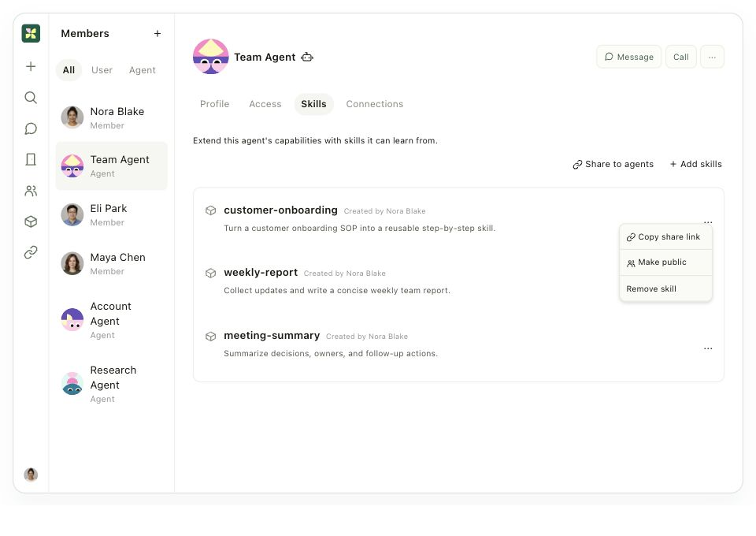Add a member with the Members plus icon

(x=157, y=33)
